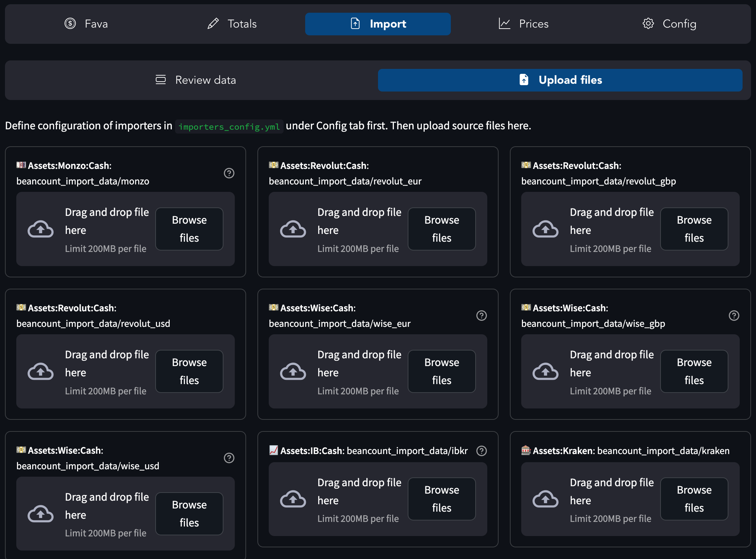The width and height of the screenshot is (756, 559).
Task: Open the Fava tab
Action: point(86,24)
